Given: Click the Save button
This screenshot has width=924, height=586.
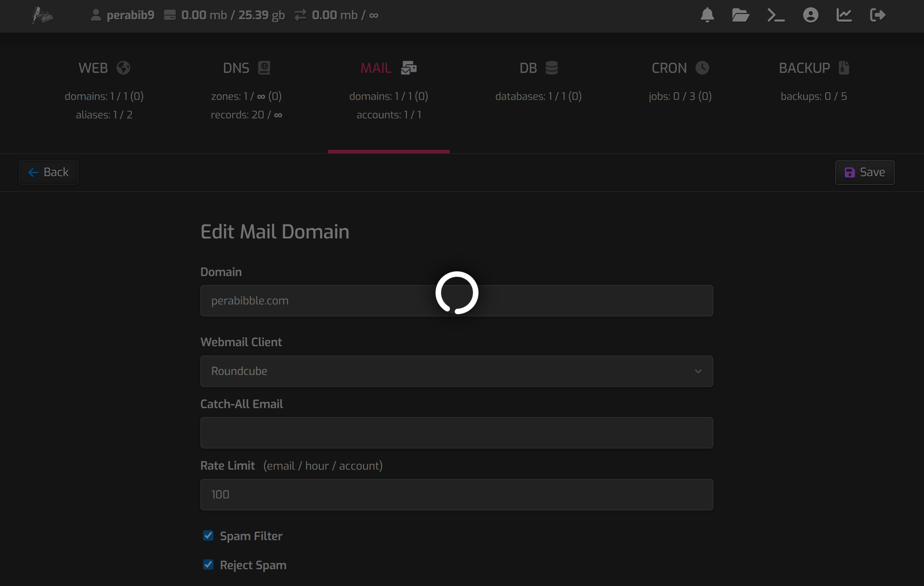Looking at the screenshot, I should coord(864,172).
